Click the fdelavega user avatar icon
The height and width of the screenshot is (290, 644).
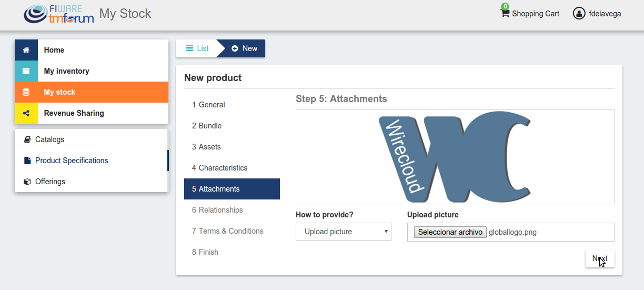579,14
